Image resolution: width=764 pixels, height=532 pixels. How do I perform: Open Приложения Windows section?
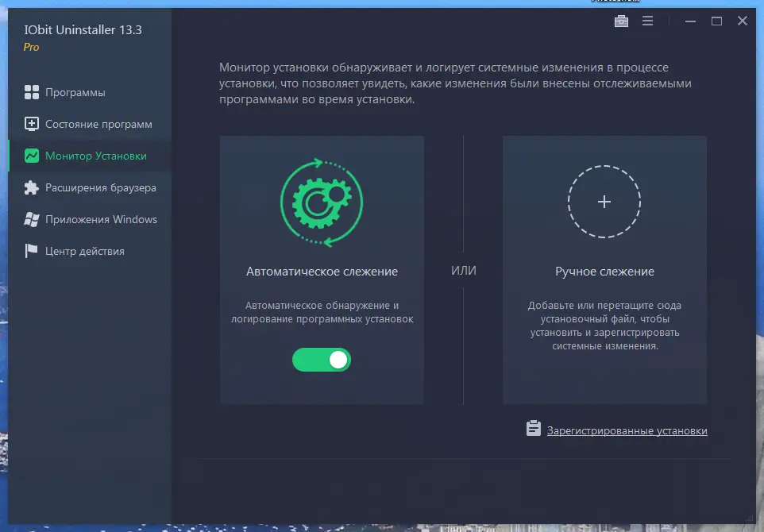(102, 219)
